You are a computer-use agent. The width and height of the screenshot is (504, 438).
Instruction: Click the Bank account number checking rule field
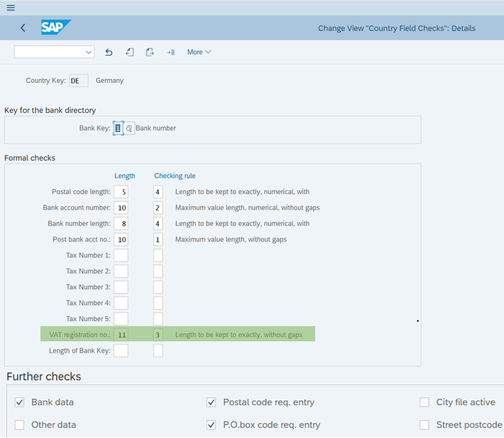pos(158,208)
